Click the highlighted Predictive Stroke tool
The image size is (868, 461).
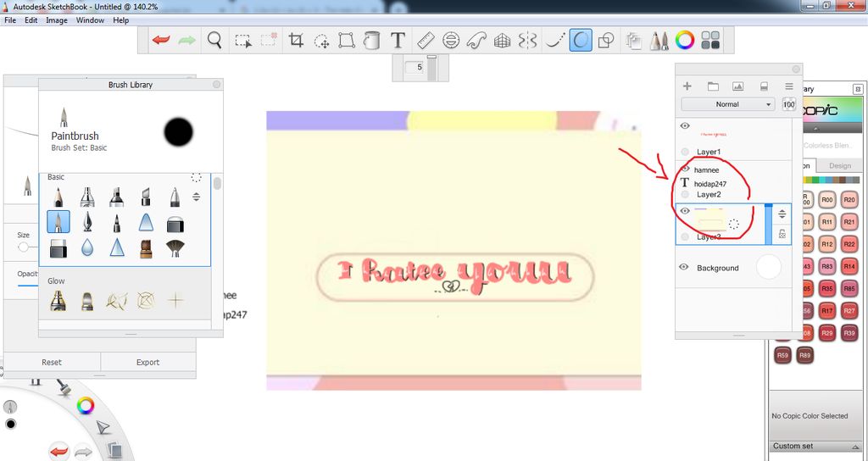pyautogui.click(x=580, y=41)
